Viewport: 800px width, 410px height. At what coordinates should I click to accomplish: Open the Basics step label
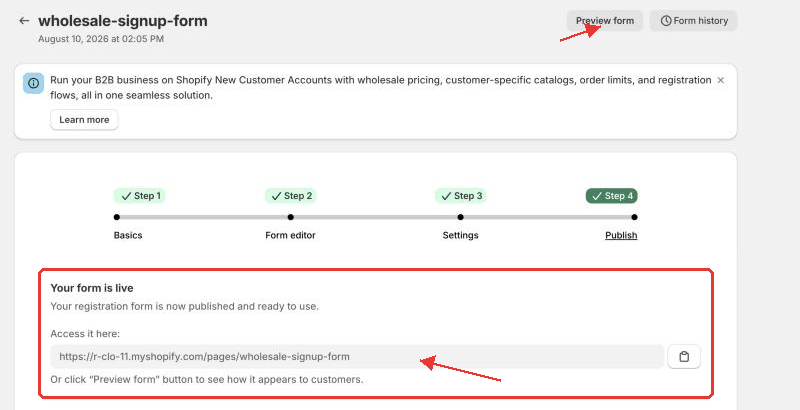pyautogui.click(x=128, y=235)
